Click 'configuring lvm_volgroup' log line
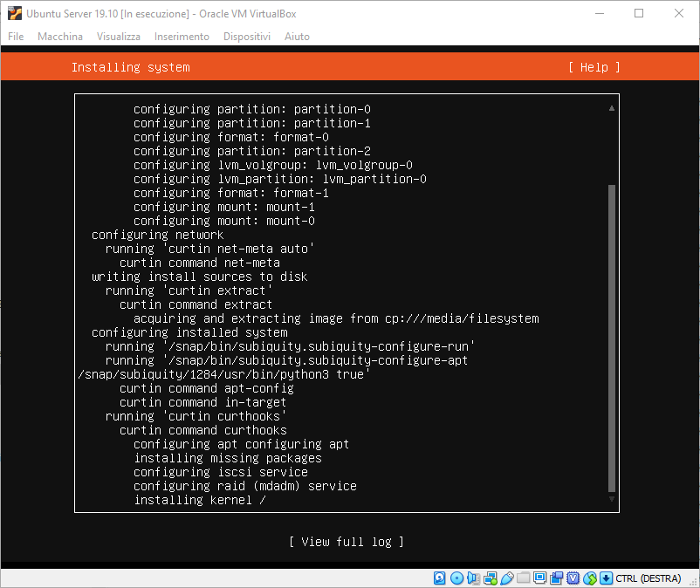 273,165
